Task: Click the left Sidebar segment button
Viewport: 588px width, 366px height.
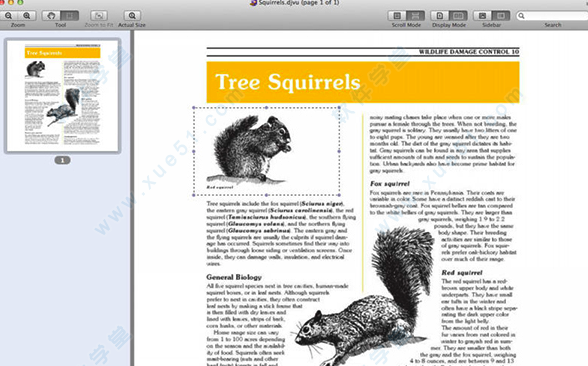Action: [x=482, y=15]
